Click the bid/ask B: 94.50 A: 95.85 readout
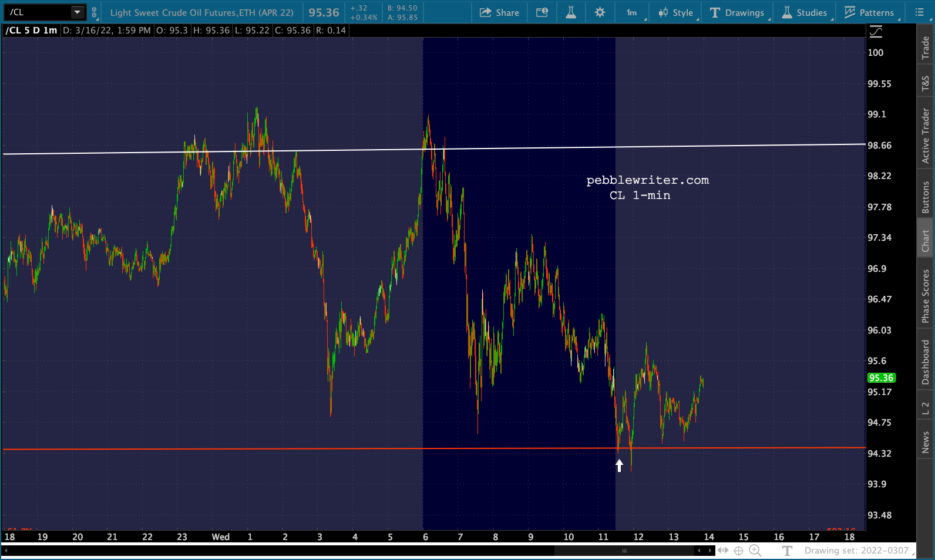Screen dimensions: 935x560 click(402, 12)
